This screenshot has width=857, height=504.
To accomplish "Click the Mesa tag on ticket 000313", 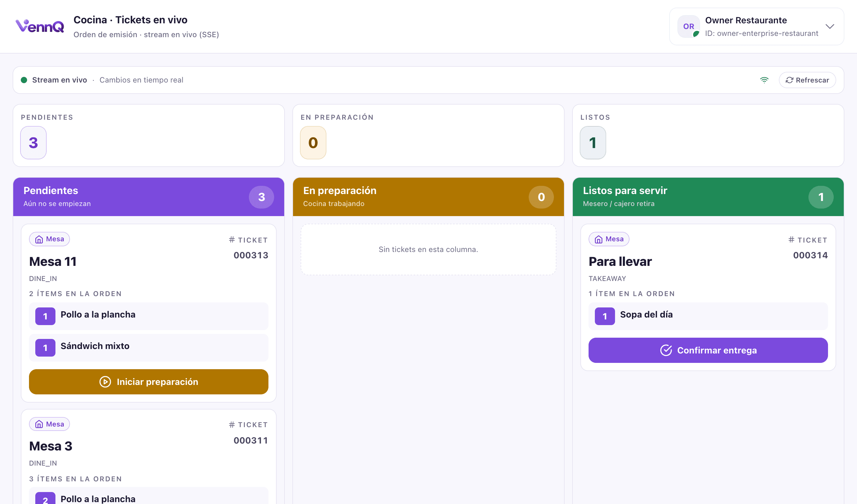I will pos(49,239).
